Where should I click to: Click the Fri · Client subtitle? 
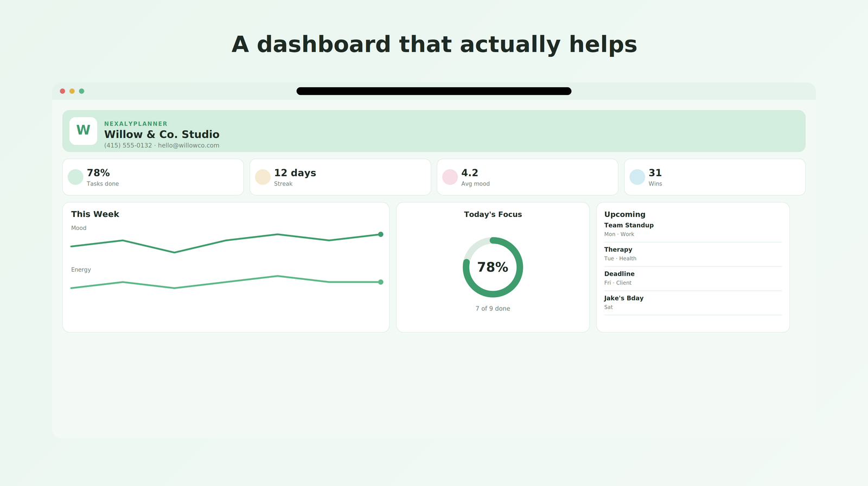tap(618, 283)
